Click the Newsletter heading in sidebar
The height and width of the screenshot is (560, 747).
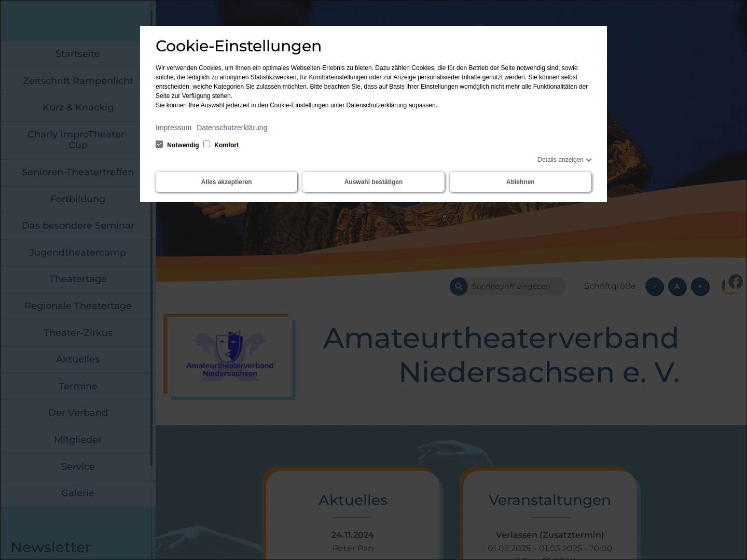click(x=50, y=547)
